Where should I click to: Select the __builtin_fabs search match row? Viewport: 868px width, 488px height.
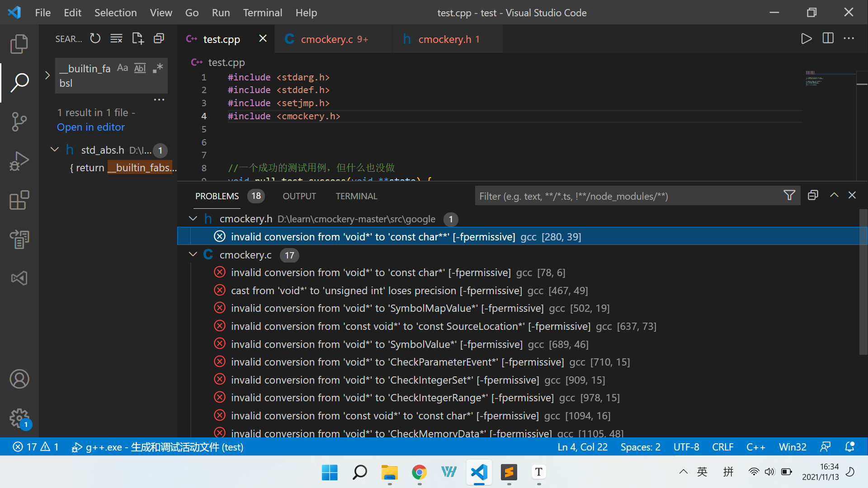tap(123, 168)
